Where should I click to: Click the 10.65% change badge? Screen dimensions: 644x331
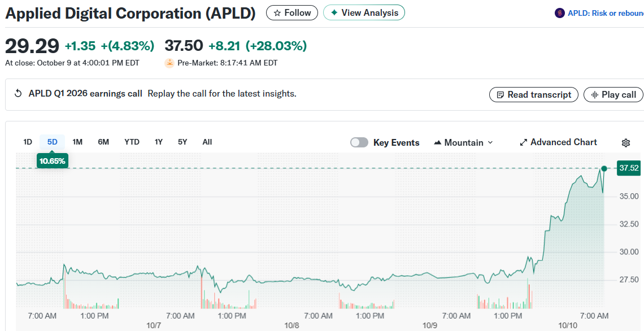pos(53,161)
